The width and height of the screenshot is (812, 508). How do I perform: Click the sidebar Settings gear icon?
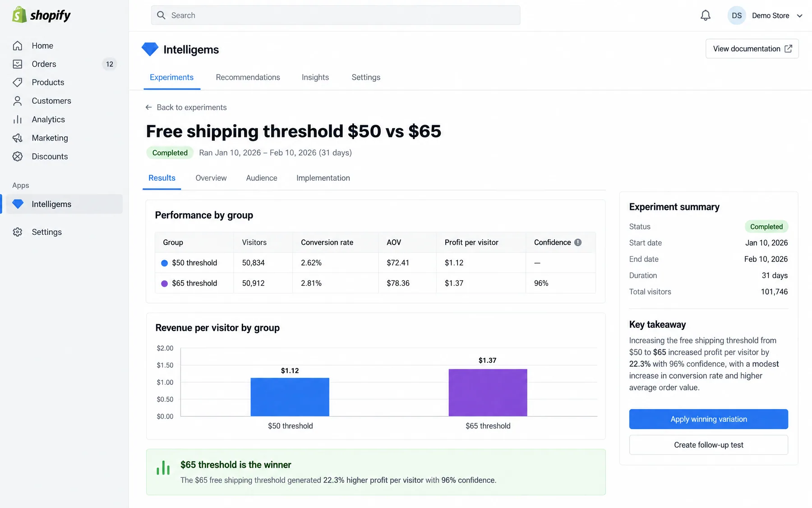[x=18, y=232]
